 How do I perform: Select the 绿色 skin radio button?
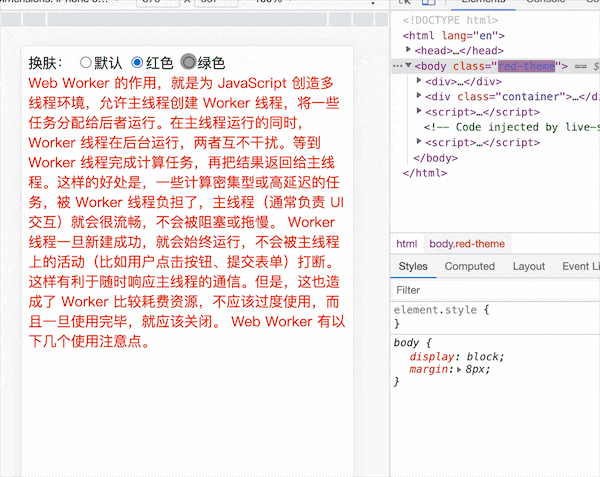coord(188,62)
